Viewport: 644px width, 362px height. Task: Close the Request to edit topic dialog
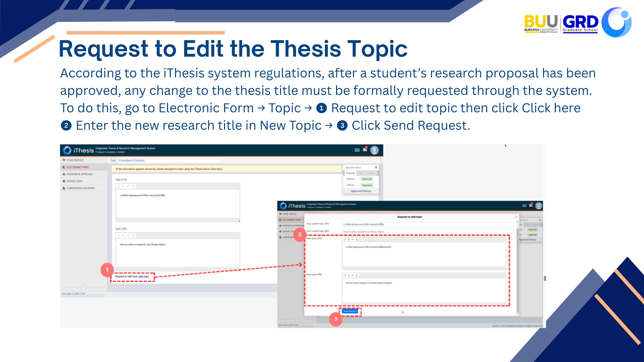[516, 217]
